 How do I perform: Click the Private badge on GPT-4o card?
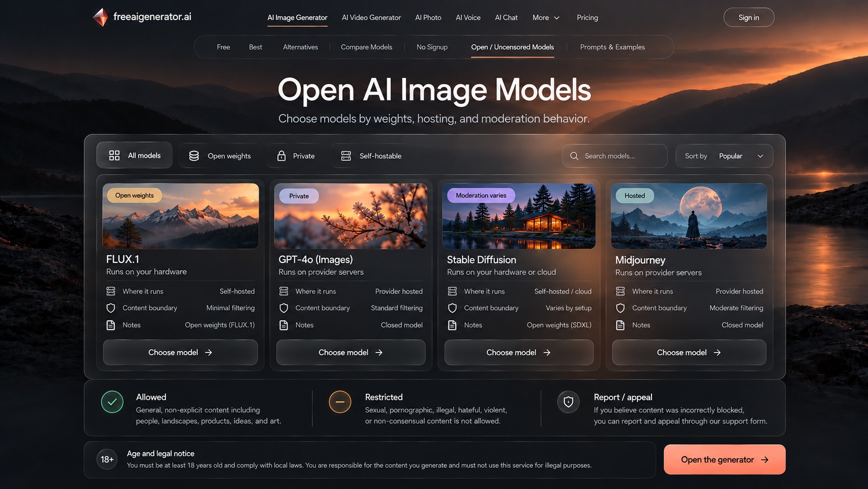(x=299, y=196)
